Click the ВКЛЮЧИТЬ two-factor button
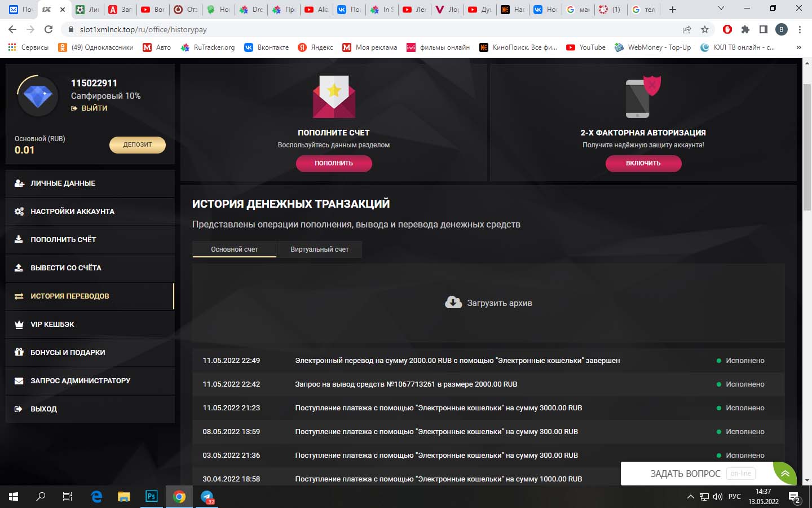This screenshot has width=812, height=508. tap(643, 163)
